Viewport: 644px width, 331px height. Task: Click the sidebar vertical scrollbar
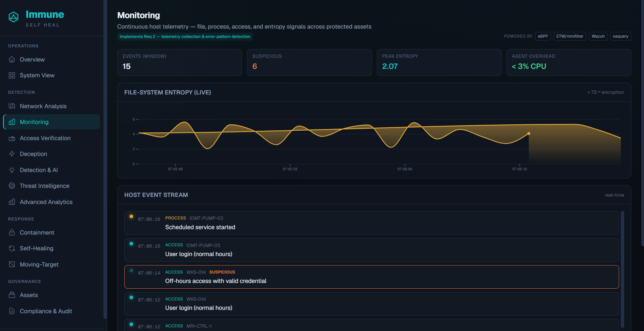tap(105, 159)
